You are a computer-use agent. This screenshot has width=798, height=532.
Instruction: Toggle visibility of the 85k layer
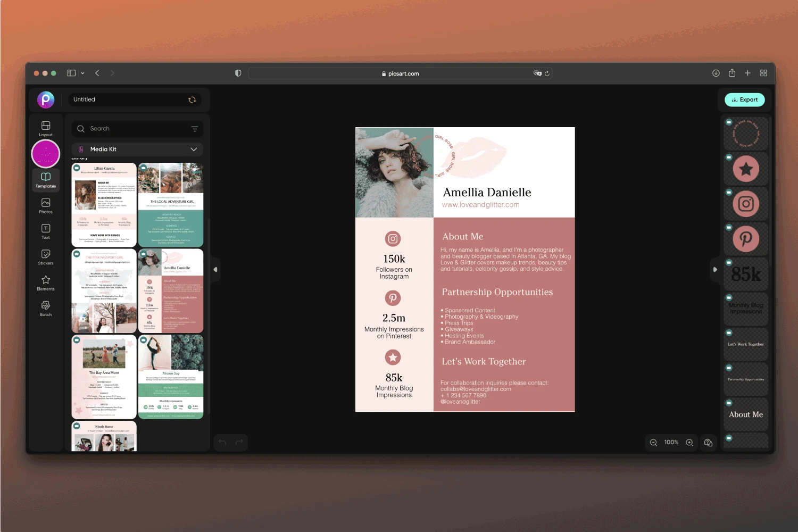point(728,262)
